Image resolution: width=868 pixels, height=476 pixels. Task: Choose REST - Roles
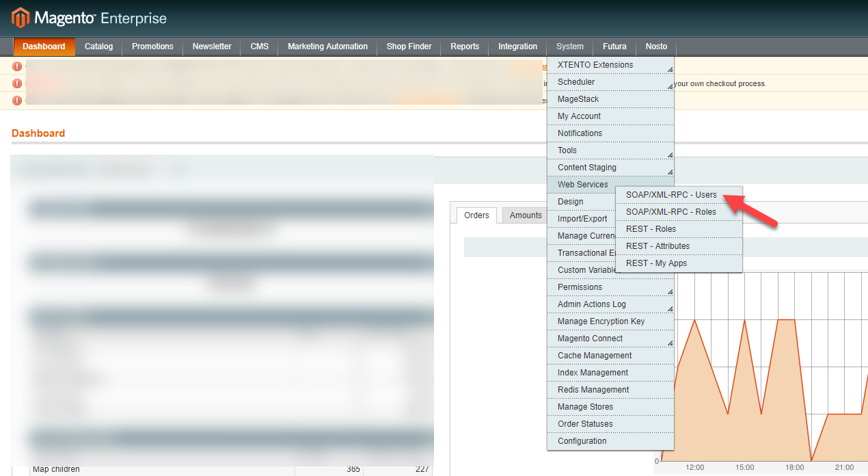(679, 229)
